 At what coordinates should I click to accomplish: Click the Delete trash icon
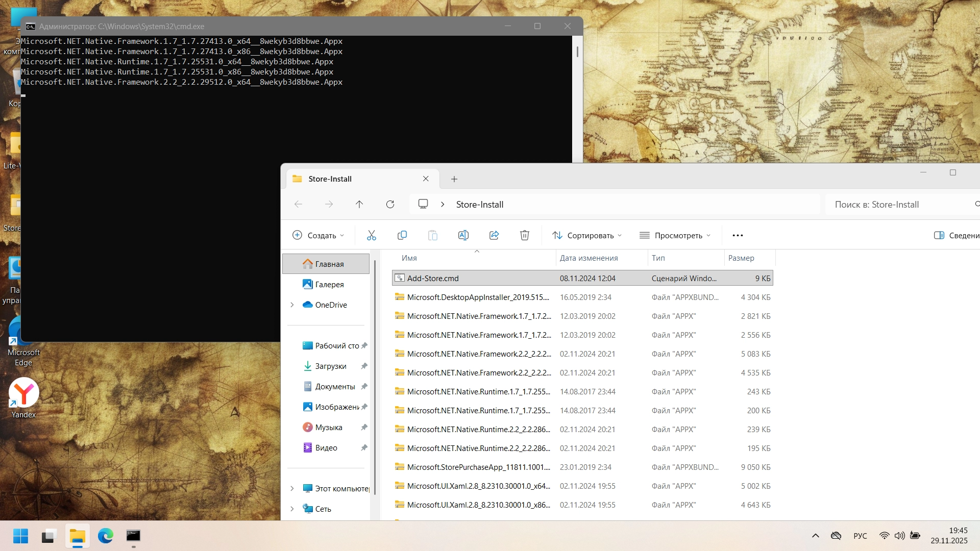point(524,235)
